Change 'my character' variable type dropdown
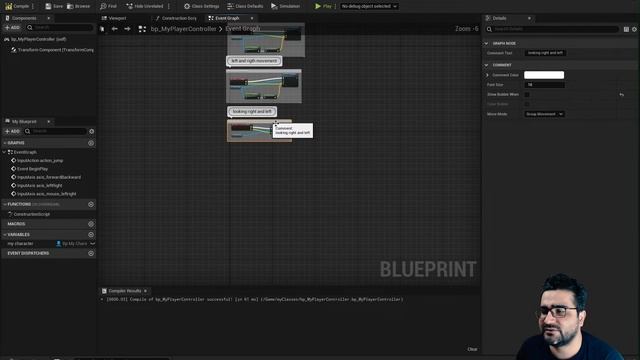 pyautogui.click(x=76, y=244)
